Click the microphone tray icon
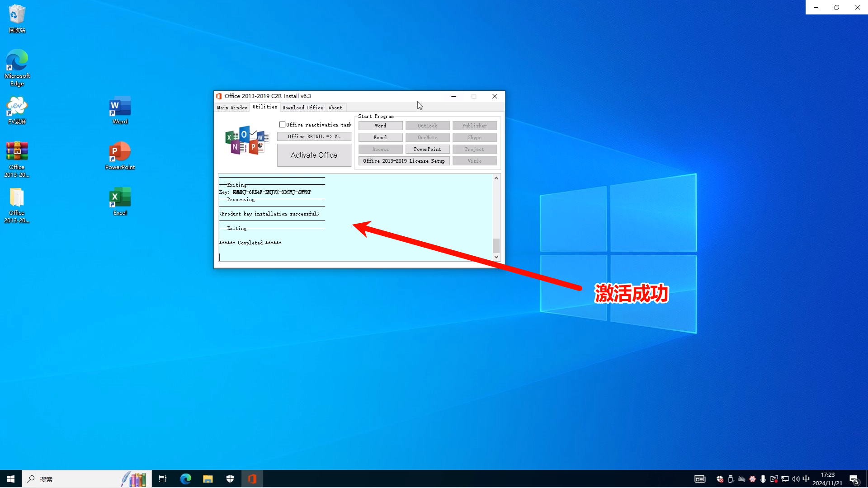Image resolution: width=868 pixels, height=488 pixels. pos(763,479)
